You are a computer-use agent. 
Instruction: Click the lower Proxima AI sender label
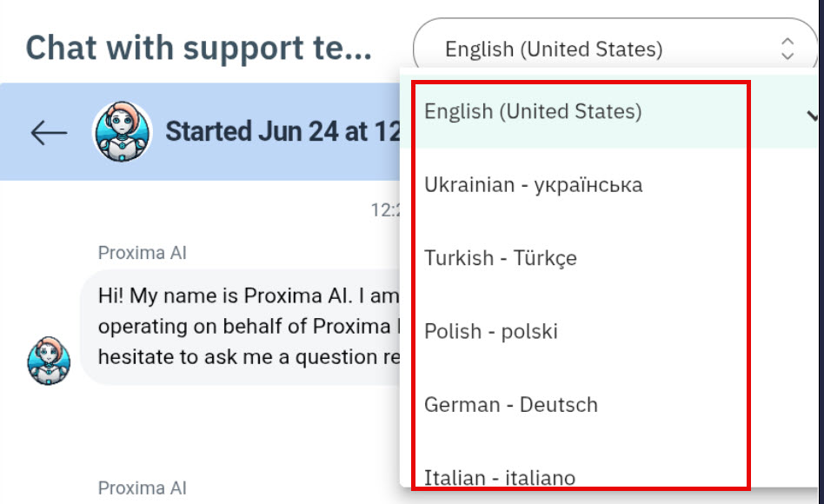pyautogui.click(x=143, y=488)
